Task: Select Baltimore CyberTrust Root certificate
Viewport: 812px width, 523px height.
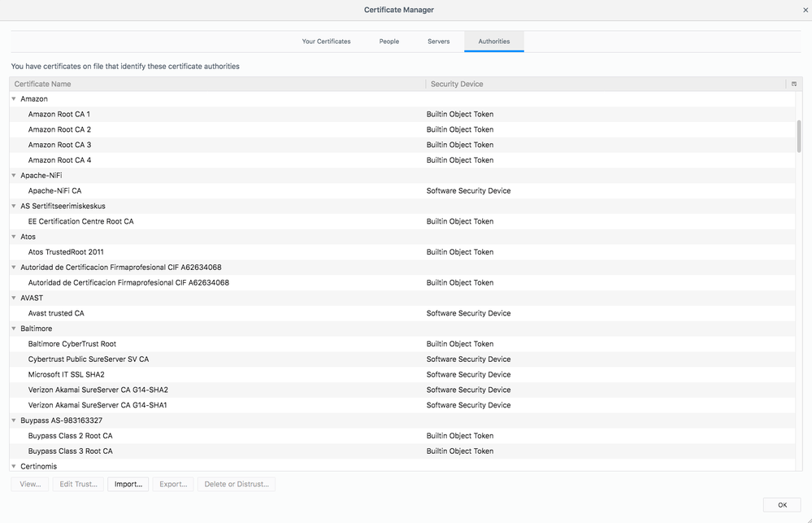Action: click(402, 344)
